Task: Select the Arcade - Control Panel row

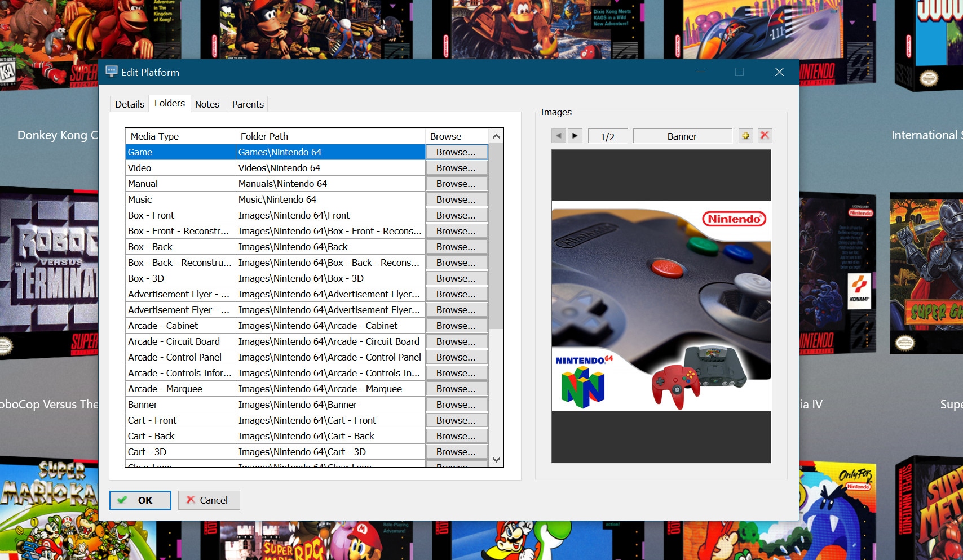Action: (x=180, y=357)
